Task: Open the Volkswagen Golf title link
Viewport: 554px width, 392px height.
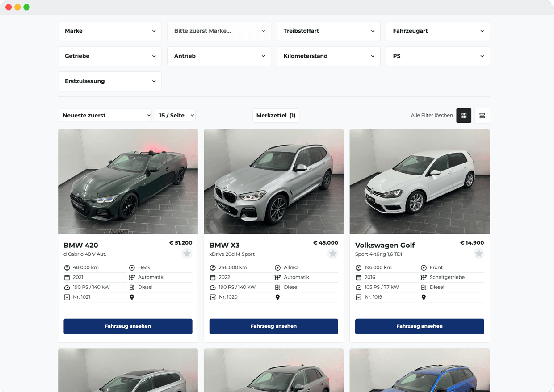Action: click(385, 245)
